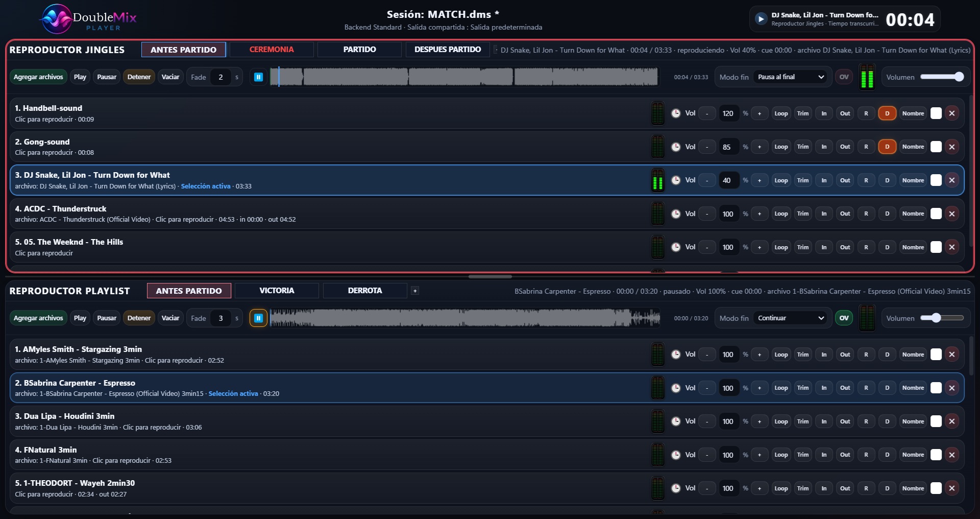This screenshot has height=519, width=980.
Task: Open clock icon for Stargazing 3min track
Action: [x=676, y=355]
